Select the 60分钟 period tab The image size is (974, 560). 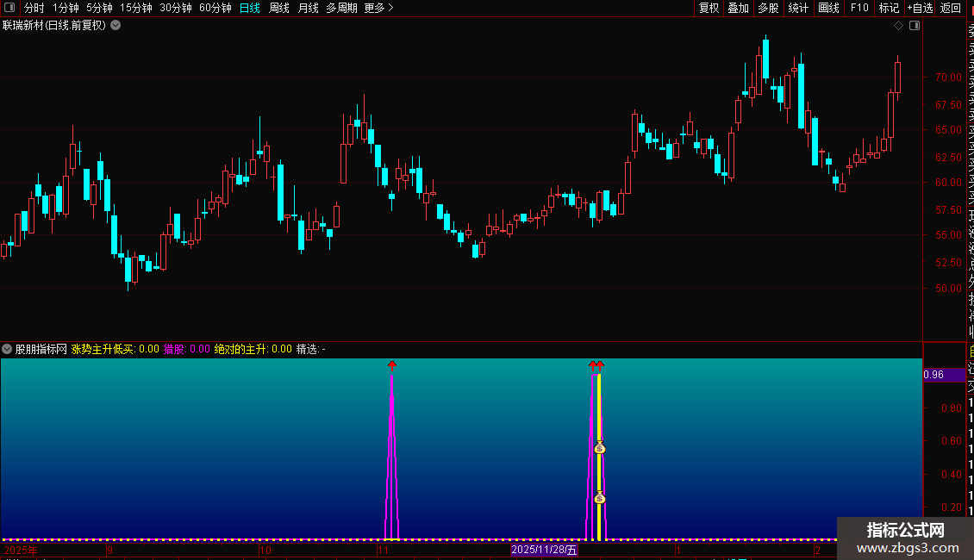pyautogui.click(x=215, y=8)
